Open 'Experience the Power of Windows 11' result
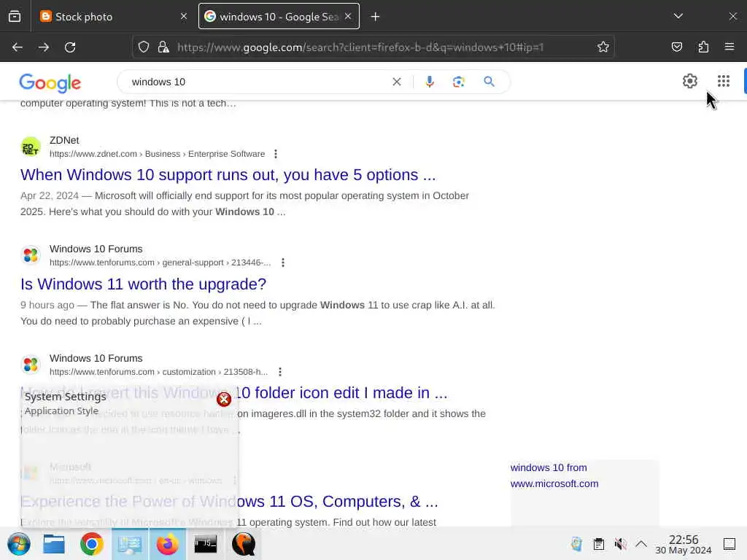747x560 pixels. click(229, 502)
